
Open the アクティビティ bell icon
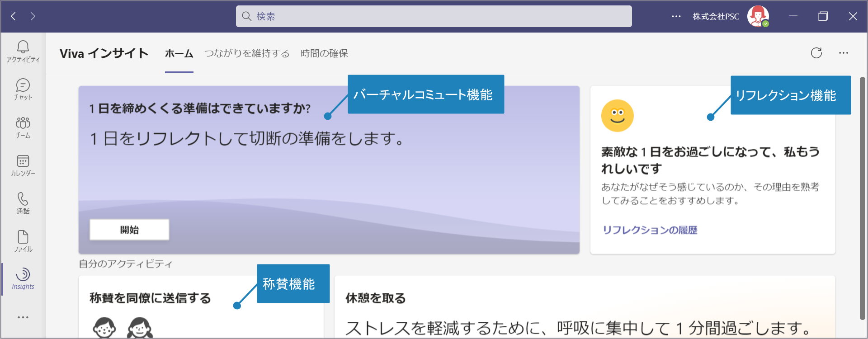pos(23,51)
